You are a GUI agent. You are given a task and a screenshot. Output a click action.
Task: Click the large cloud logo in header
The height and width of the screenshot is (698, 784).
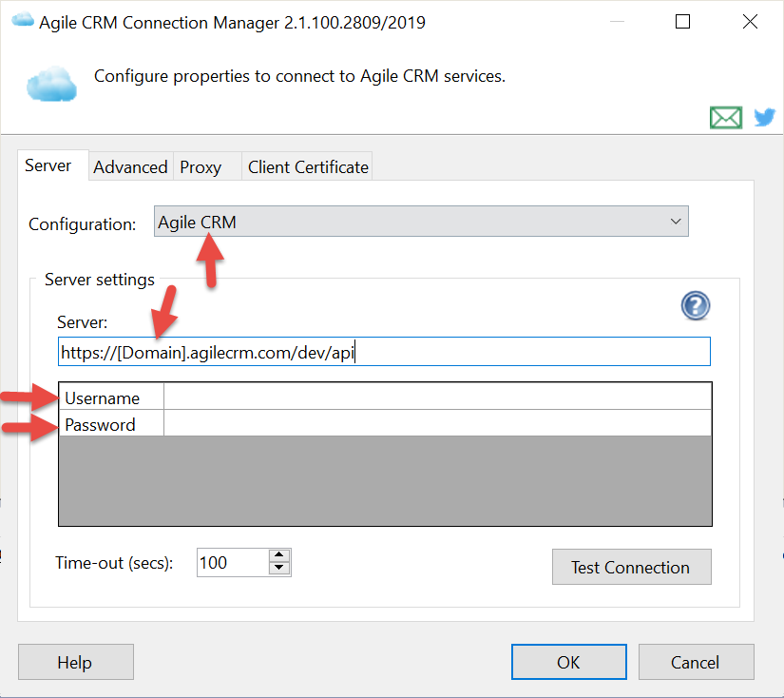pos(52,84)
